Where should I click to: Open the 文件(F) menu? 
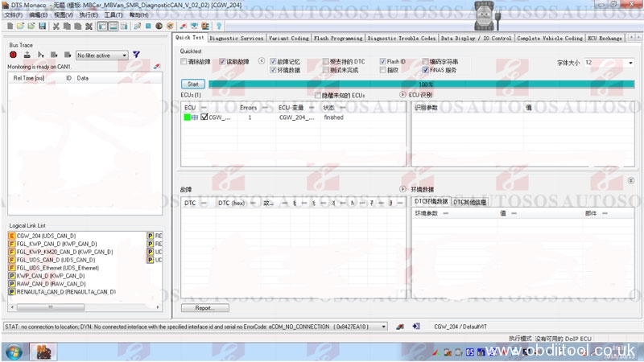[14, 14]
